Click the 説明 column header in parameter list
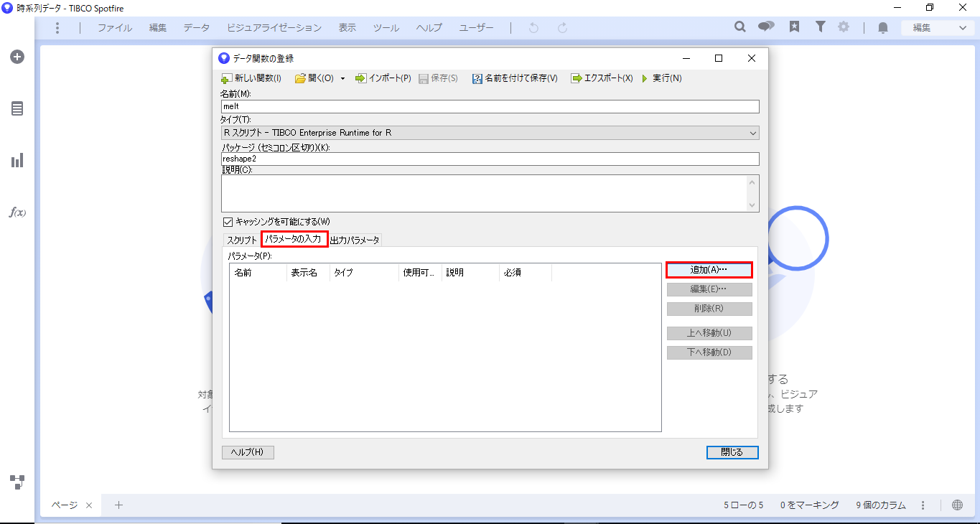Image resolution: width=980 pixels, height=524 pixels. 470,273
